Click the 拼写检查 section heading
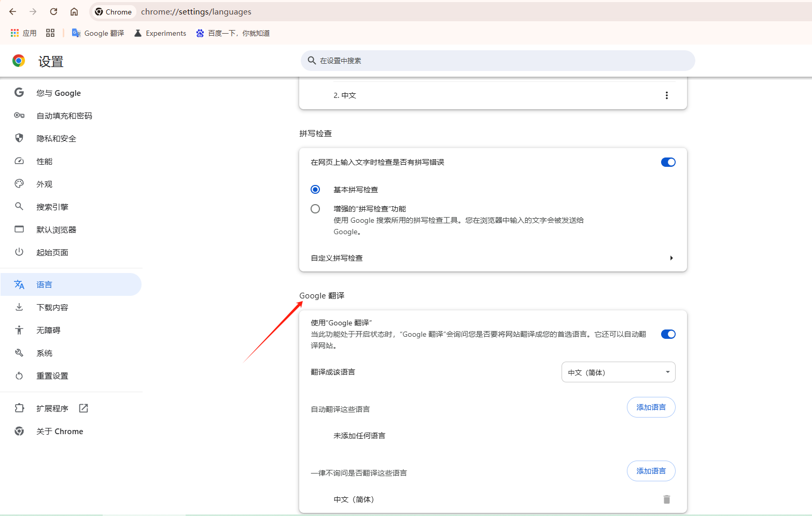 [x=315, y=133]
